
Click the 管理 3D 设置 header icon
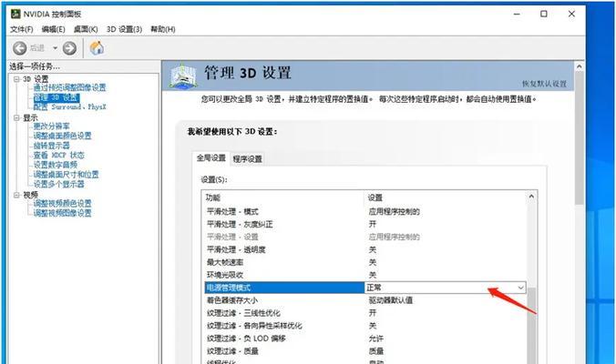(182, 76)
